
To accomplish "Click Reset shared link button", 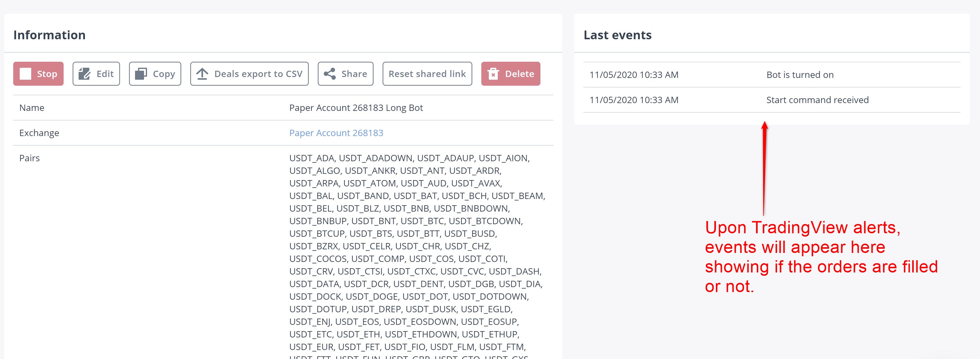I will pyautogui.click(x=427, y=74).
